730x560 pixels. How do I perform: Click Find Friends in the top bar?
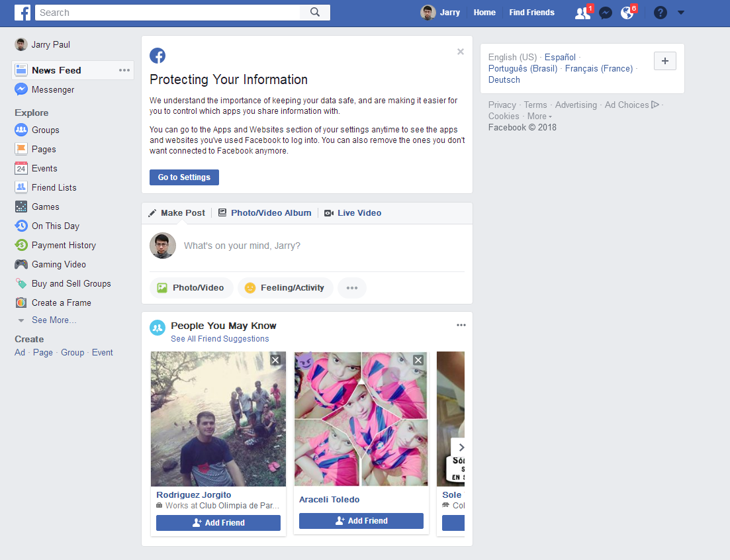531,13
